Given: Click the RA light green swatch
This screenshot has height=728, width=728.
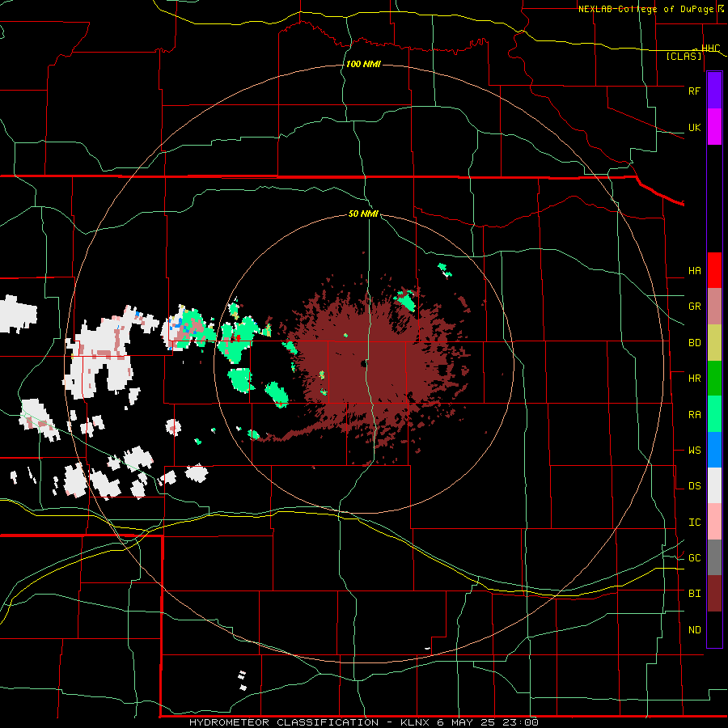Looking at the screenshot, I should click(714, 414).
